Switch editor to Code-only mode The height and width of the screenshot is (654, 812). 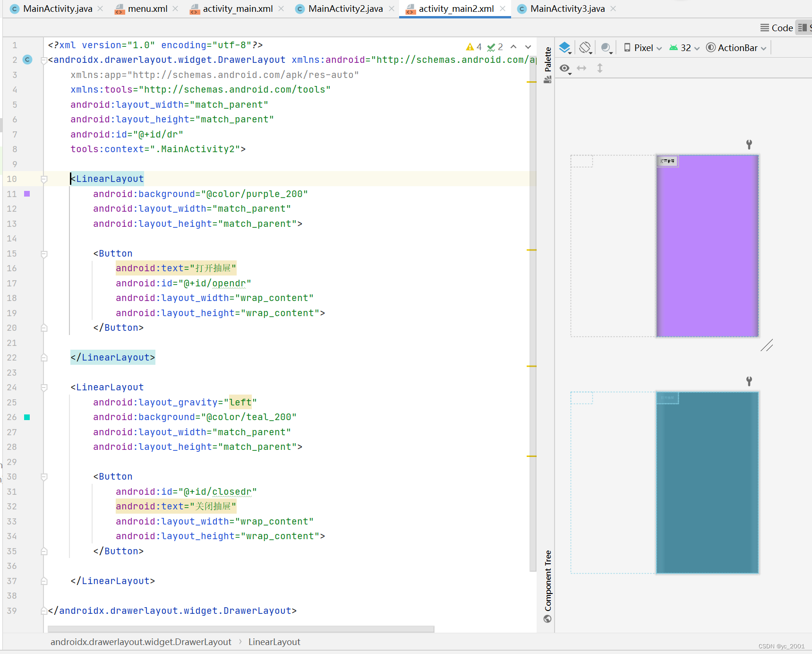776,27
